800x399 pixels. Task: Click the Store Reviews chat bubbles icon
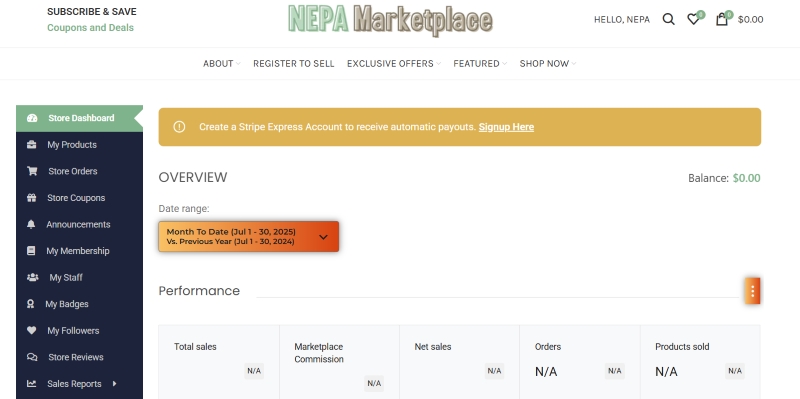pyautogui.click(x=32, y=357)
